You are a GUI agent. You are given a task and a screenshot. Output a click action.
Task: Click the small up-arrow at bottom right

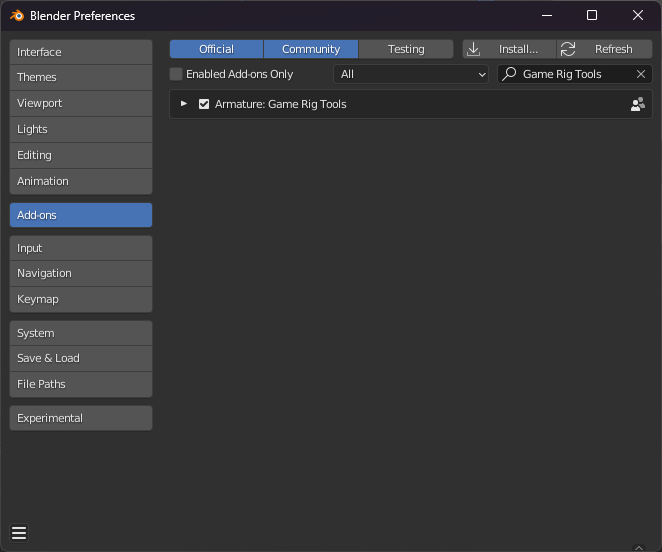point(639,548)
